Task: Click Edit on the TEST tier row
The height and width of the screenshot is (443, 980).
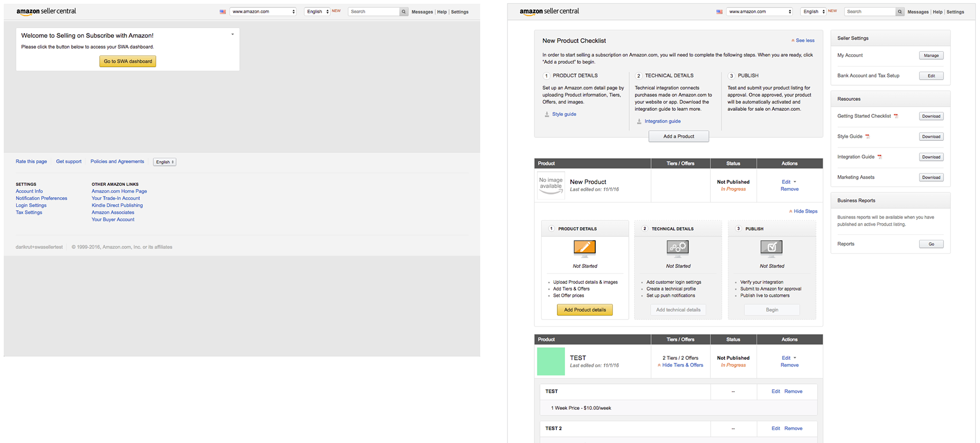Action: 776,391
